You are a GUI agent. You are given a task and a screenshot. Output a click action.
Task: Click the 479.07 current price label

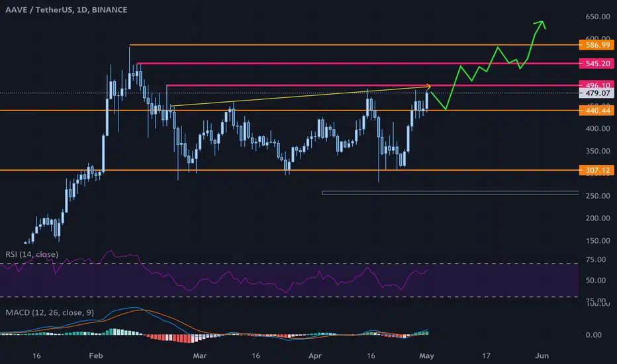pos(596,93)
